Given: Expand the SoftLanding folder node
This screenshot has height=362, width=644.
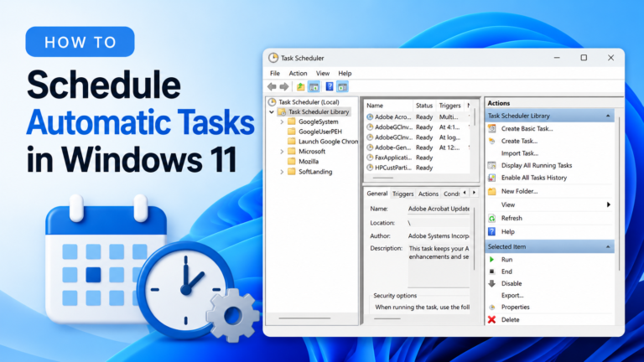Looking at the screenshot, I should [x=282, y=172].
